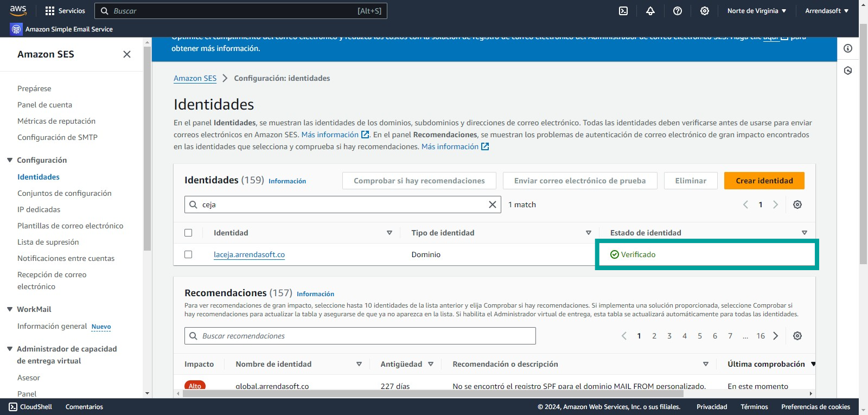
Task: Open the hexagon panel icon on right edge
Action: (848, 71)
